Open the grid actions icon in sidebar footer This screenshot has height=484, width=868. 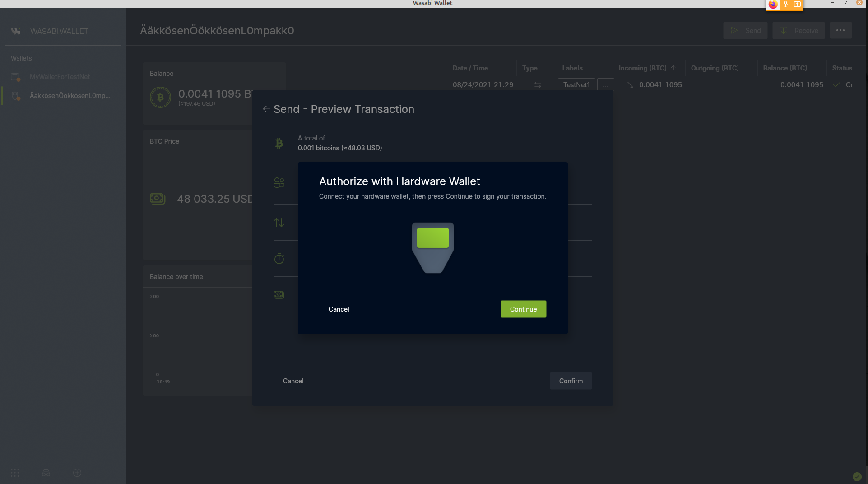[15, 472]
